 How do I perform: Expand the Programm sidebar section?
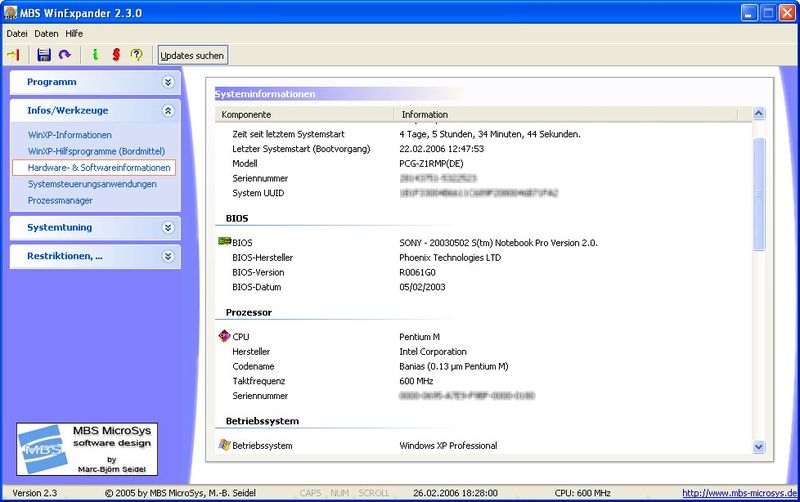[x=168, y=82]
